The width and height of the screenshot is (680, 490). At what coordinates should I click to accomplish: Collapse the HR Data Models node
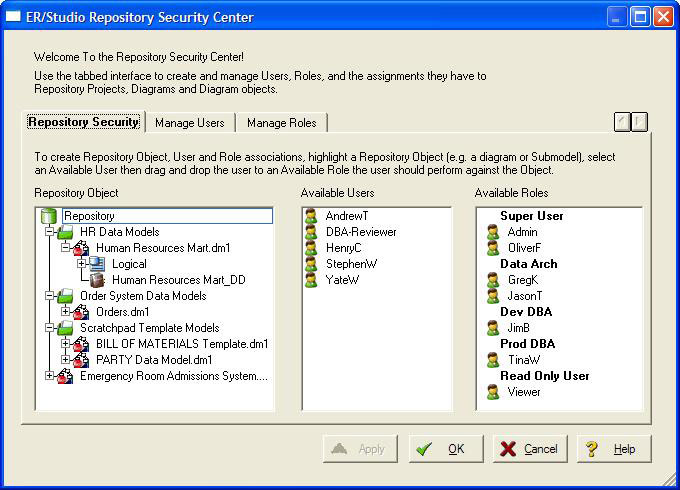49,232
